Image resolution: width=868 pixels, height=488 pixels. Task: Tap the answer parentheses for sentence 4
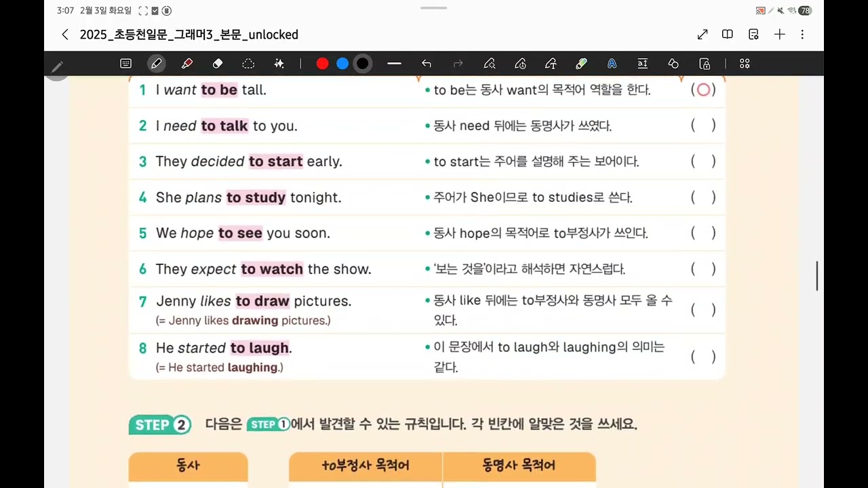tap(703, 197)
